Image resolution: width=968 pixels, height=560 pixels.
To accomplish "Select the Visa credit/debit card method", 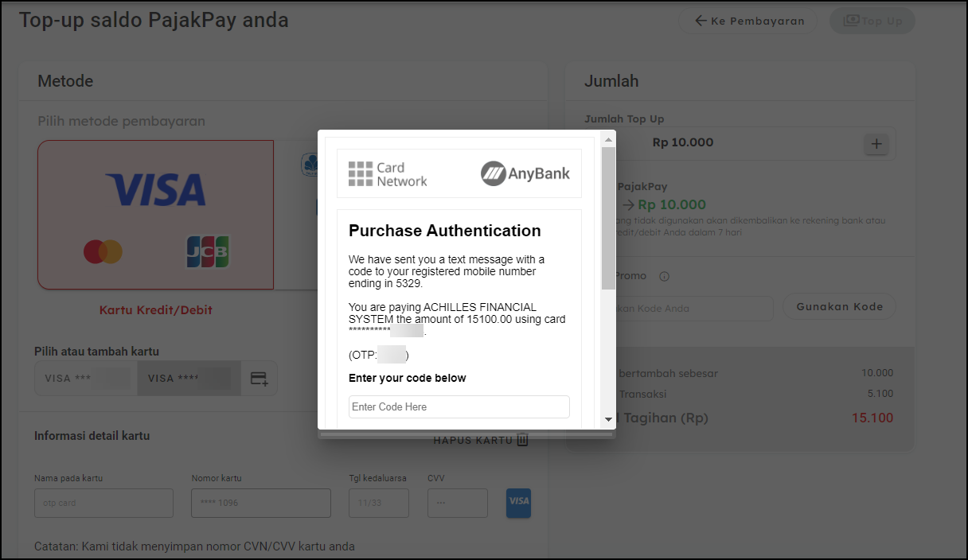I will pos(156,215).
